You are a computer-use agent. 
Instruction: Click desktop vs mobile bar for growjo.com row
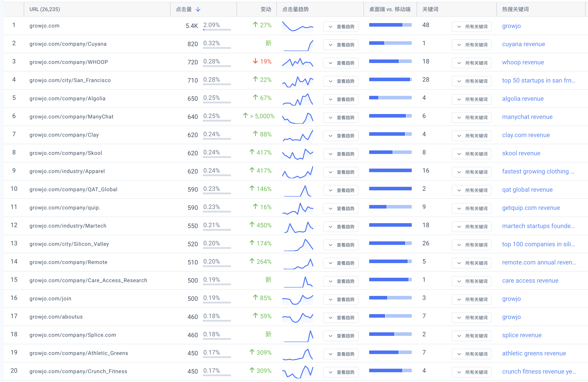pos(390,25)
